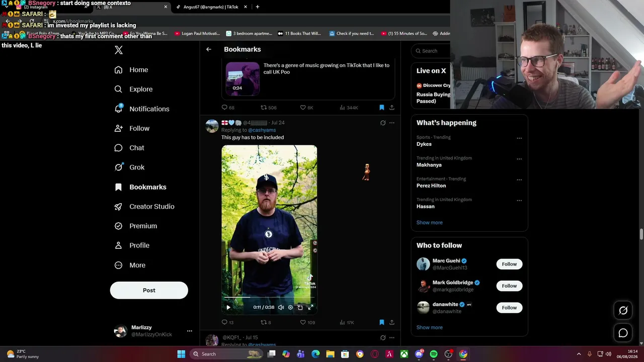This screenshot has width=644, height=362.
Task: Open Premium from the sidebar
Action: tap(136, 226)
